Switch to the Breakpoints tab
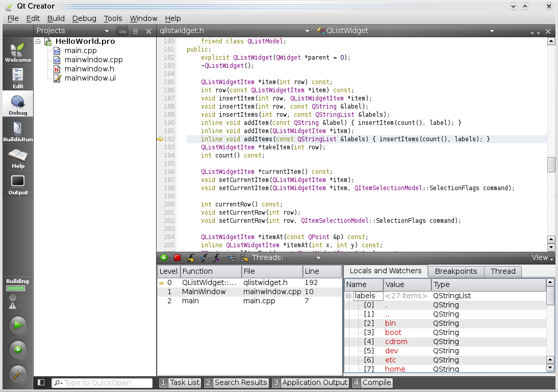Image resolution: width=558 pixels, height=392 pixels. (456, 271)
